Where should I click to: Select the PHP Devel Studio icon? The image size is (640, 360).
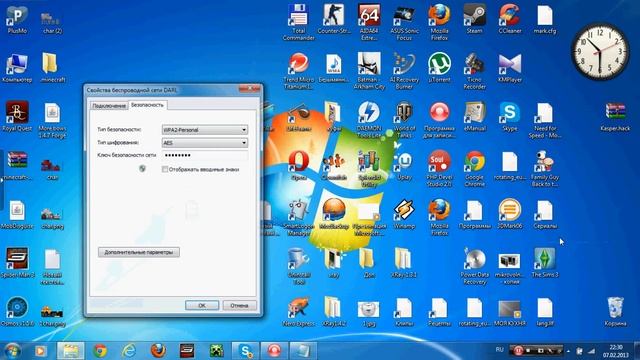coord(439,169)
